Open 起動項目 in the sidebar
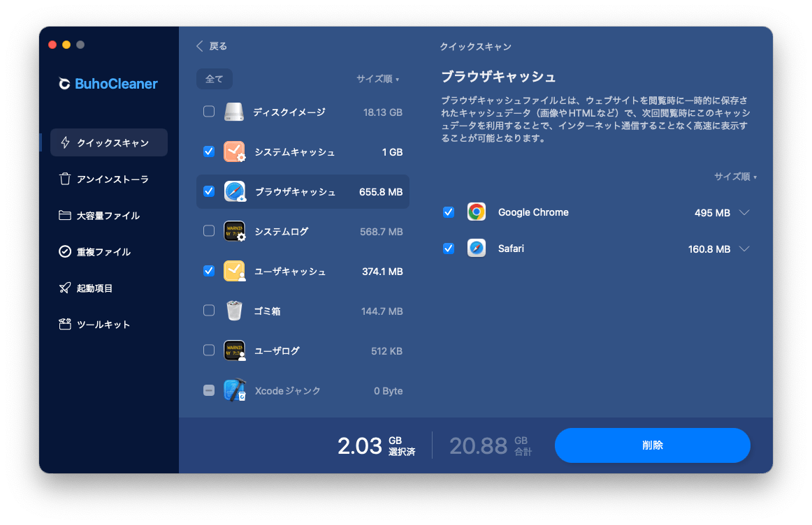 [109, 288]
